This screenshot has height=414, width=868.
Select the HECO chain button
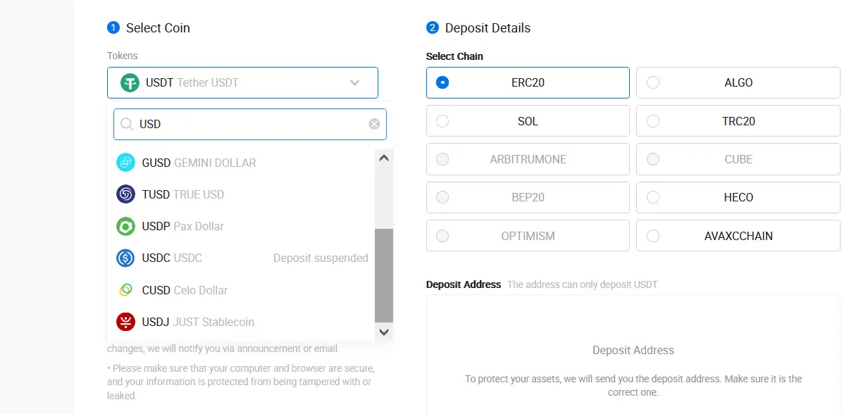coord(738,197)
